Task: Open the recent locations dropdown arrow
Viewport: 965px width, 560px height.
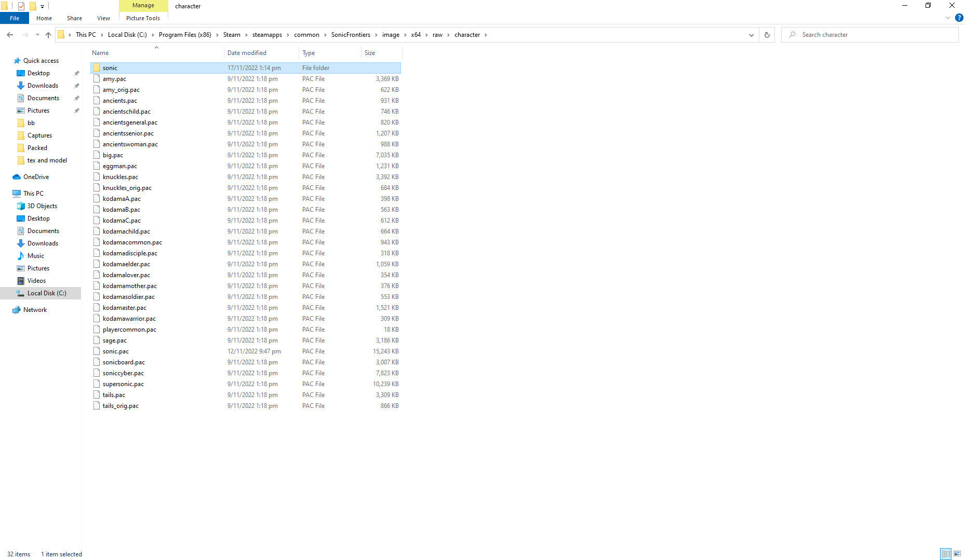Action: tap(37, 35)
